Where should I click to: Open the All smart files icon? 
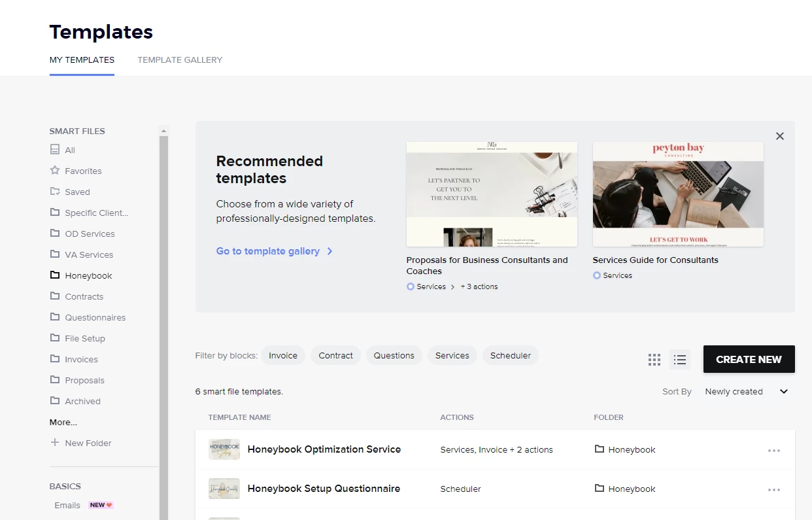coord(55,150)
